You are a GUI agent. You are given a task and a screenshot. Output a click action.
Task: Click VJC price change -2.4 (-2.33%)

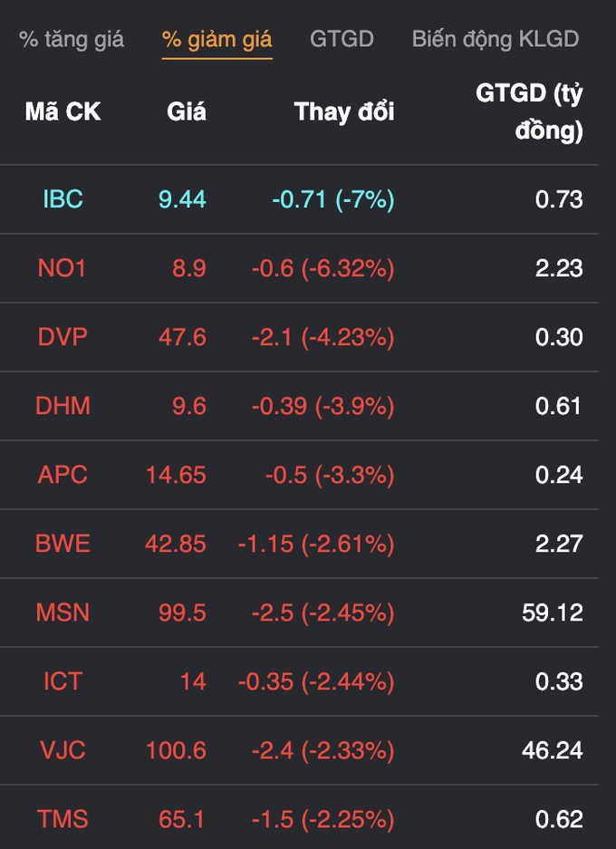[x=322, y=750]
